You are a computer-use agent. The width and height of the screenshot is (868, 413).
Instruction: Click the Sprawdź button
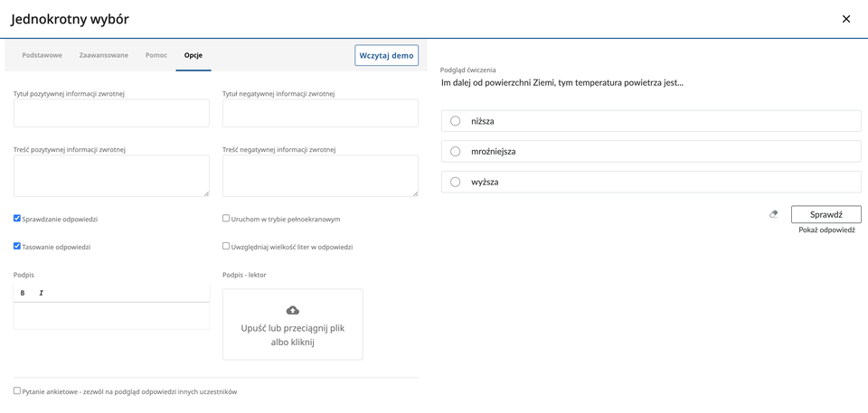826,214
